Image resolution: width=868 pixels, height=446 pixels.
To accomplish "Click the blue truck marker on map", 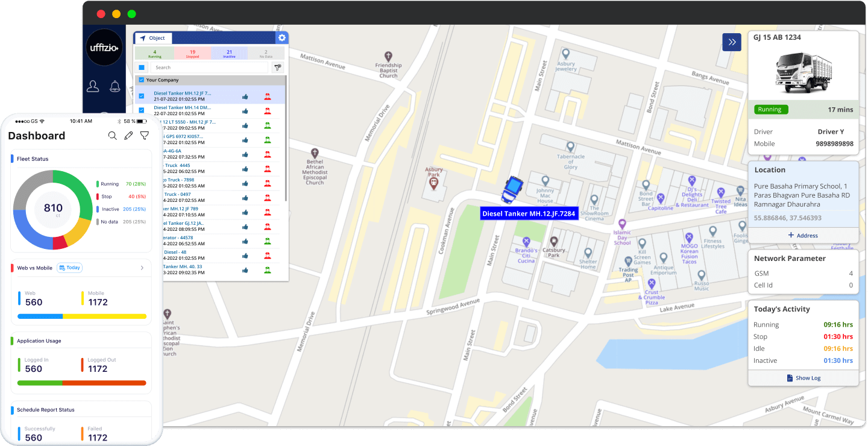I will pyautogui.click(x=512, y=189).
